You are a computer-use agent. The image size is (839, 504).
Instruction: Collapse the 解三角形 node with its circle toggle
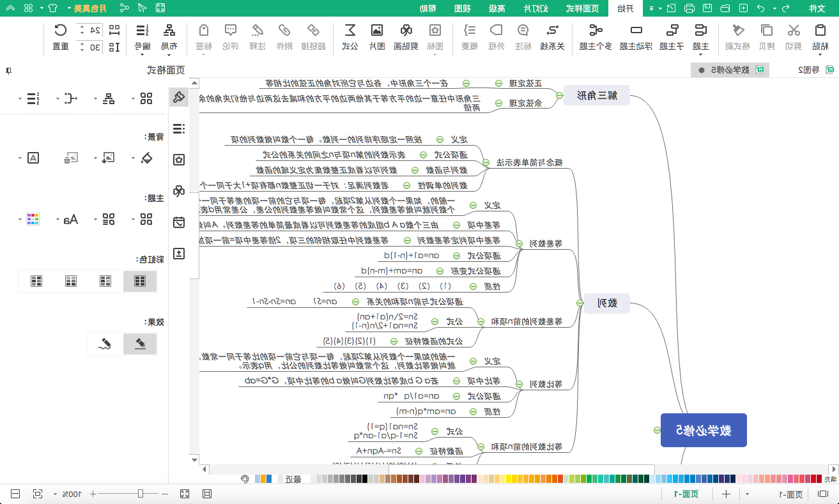pos(559,96)
